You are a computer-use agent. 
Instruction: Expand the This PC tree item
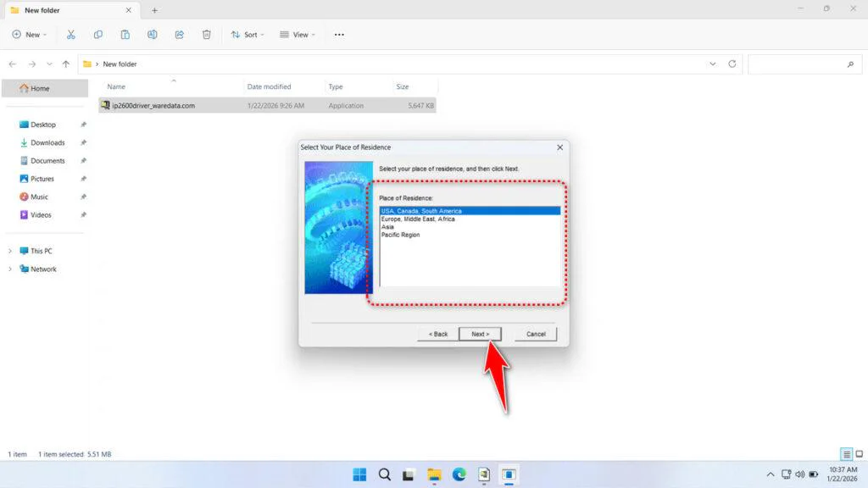point(10,251)
